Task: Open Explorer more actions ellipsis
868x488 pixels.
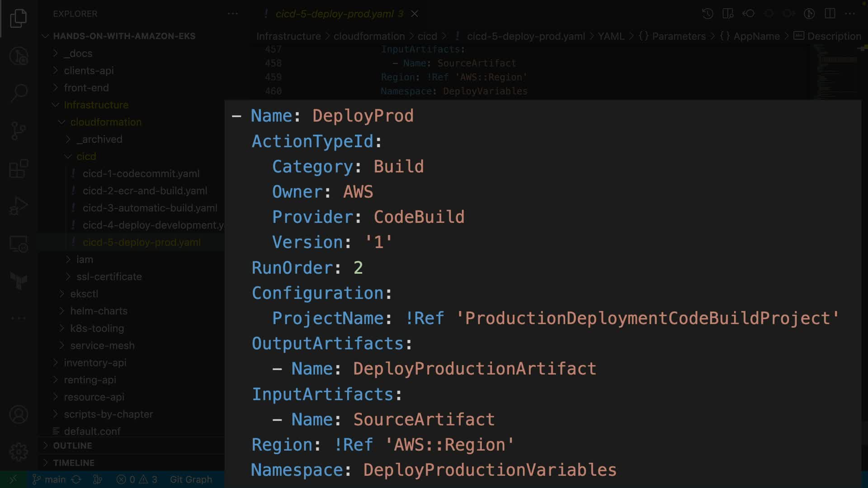Action: coord(233,14)
